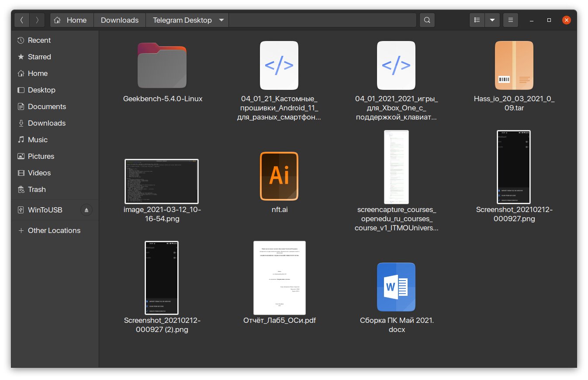
Task: Select the Screenshot_20210212-000927.png thumbnail
Action: point(514,167)
